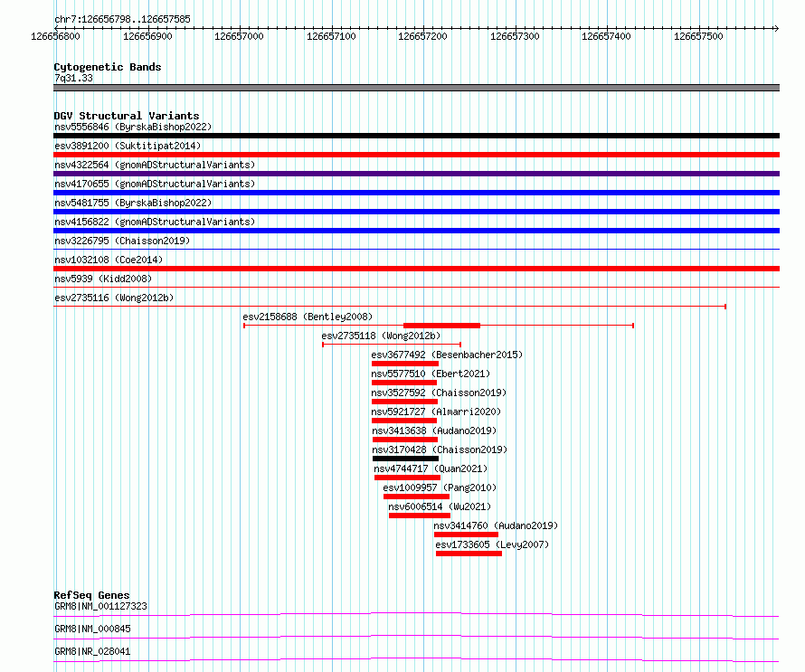This screenshot has width=805, height=672.
Task: Select the blue bar under nsv4170655
Action: coord(416,193)
